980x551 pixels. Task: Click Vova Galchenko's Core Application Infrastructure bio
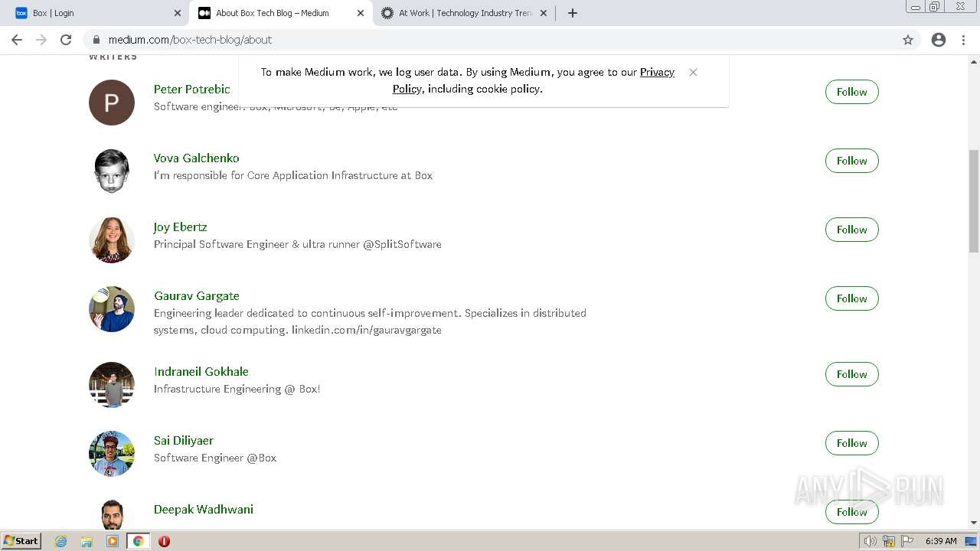(293, 175)
